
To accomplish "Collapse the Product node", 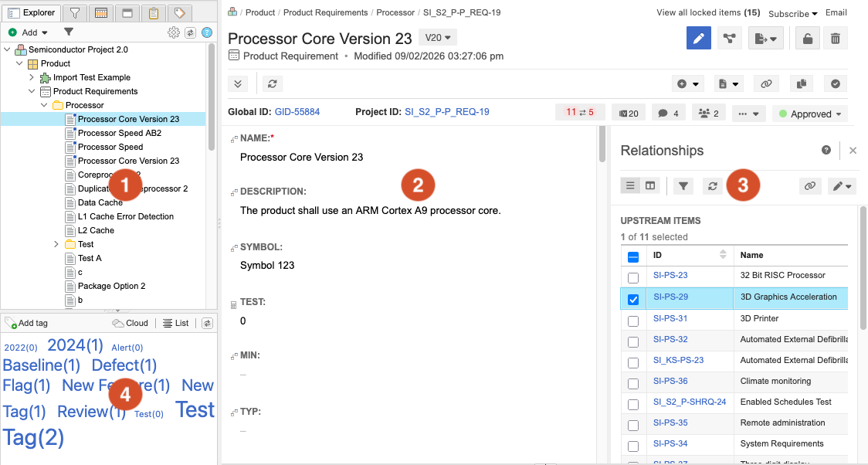I will [19, 63].
